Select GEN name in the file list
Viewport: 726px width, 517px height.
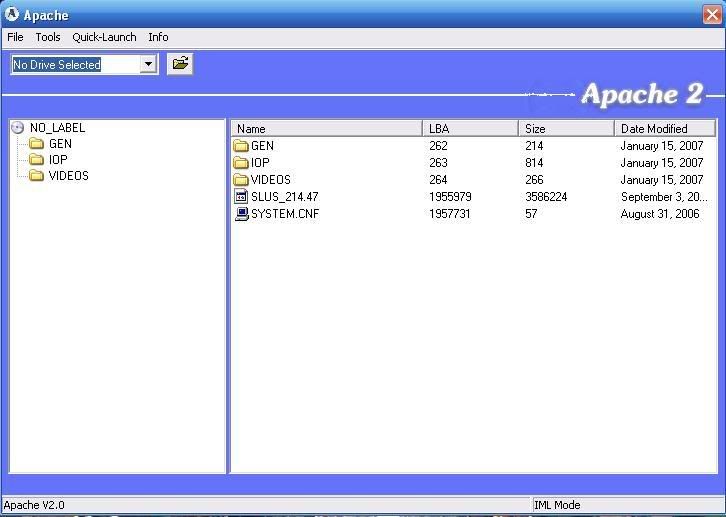(x=262, y=146)
